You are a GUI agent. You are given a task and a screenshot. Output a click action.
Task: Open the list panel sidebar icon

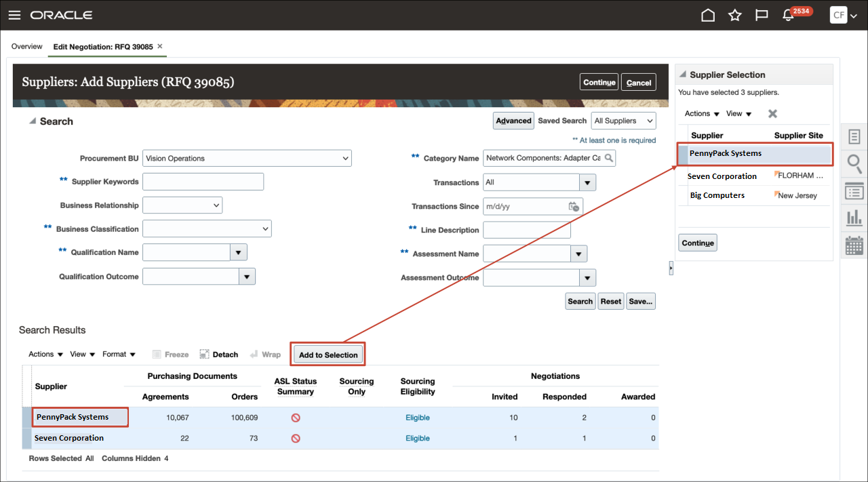(854, 191)
